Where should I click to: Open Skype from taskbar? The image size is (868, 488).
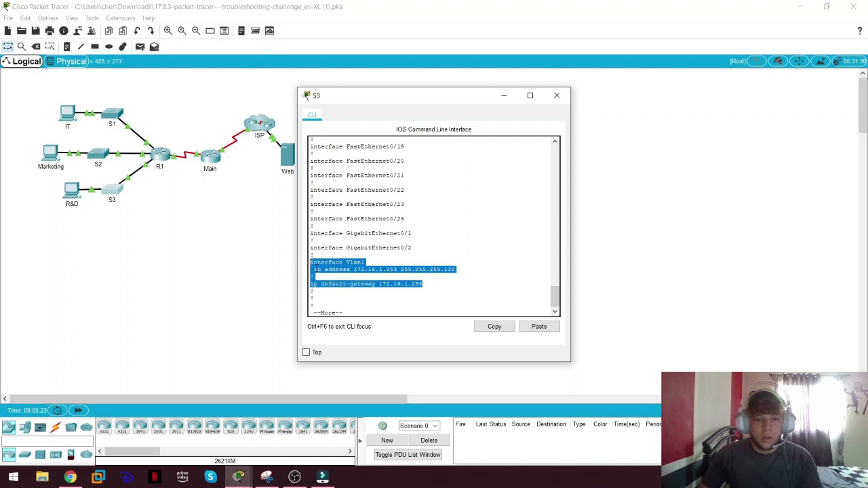coord(210,477)
